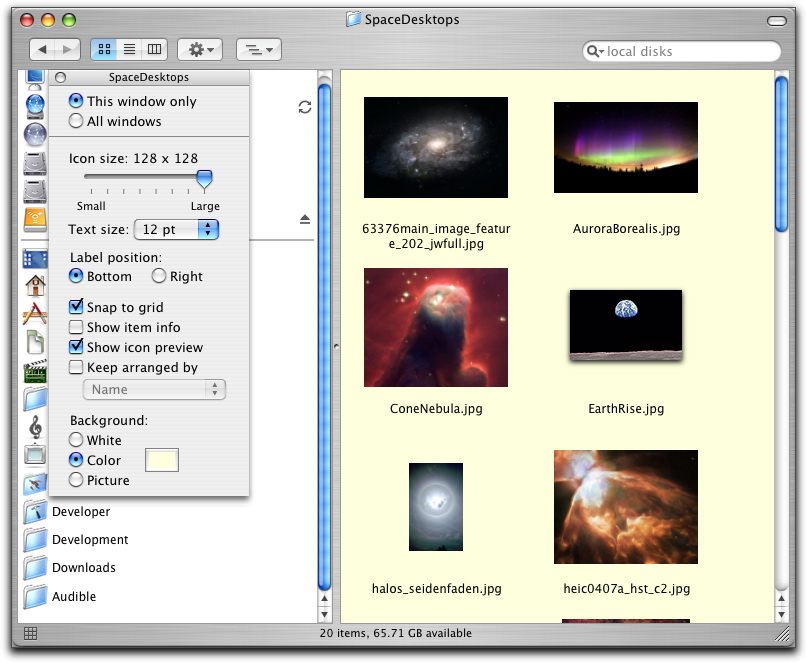The width and height of the screenshot is (807, 663).
Task: Switch to column view in toolbar
Action: (154, 49)
